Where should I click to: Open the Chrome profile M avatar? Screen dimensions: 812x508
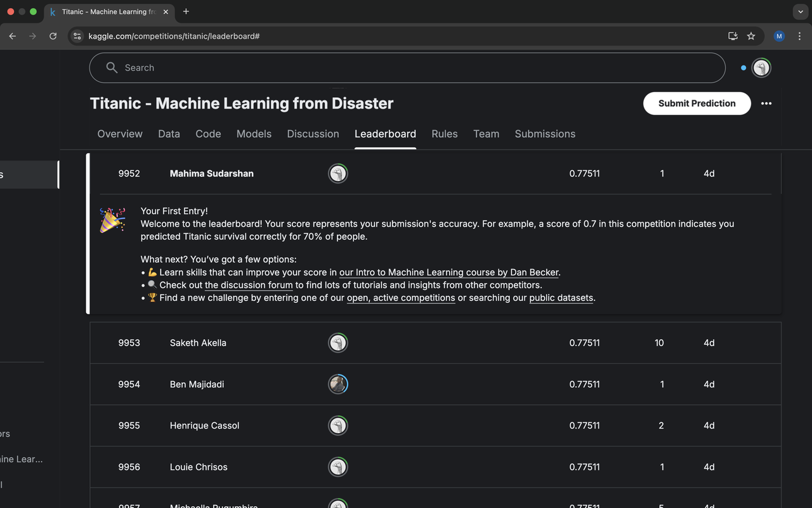780,36
